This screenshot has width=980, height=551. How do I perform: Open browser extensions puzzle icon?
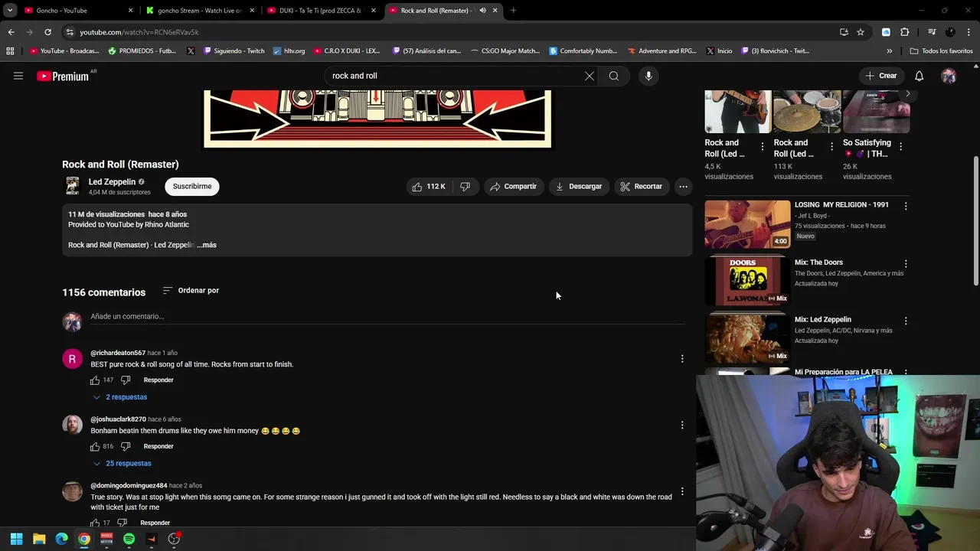click(905, 32)
